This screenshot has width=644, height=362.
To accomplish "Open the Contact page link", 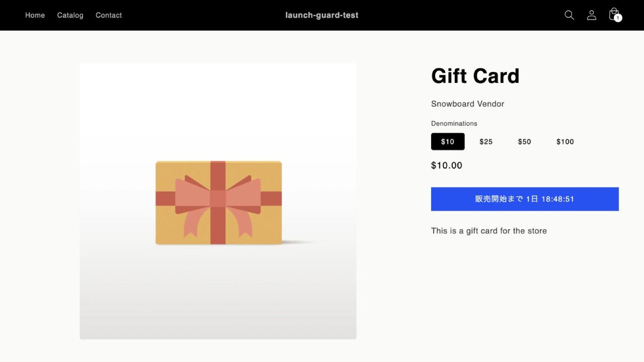I will click(109, 15).
